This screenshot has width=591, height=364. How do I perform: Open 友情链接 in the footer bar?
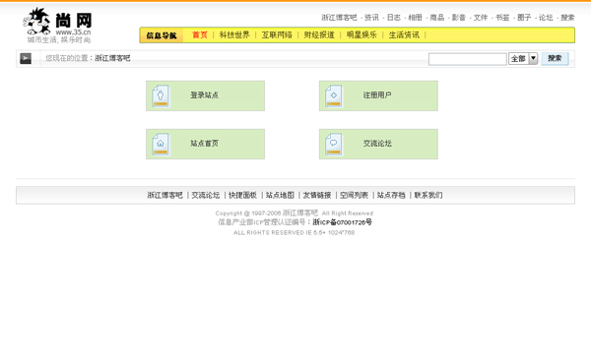pos(317,195)
